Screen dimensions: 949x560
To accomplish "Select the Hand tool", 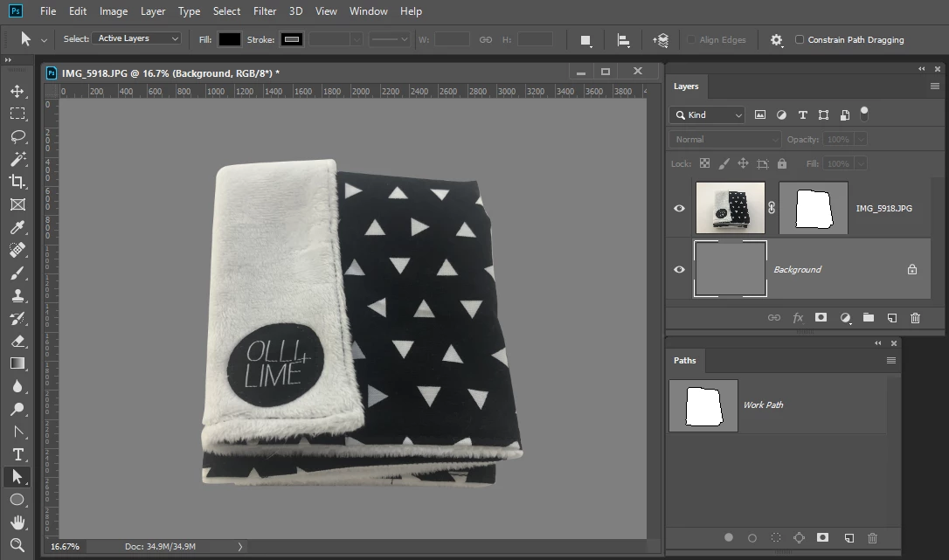I will coord(17,522).
